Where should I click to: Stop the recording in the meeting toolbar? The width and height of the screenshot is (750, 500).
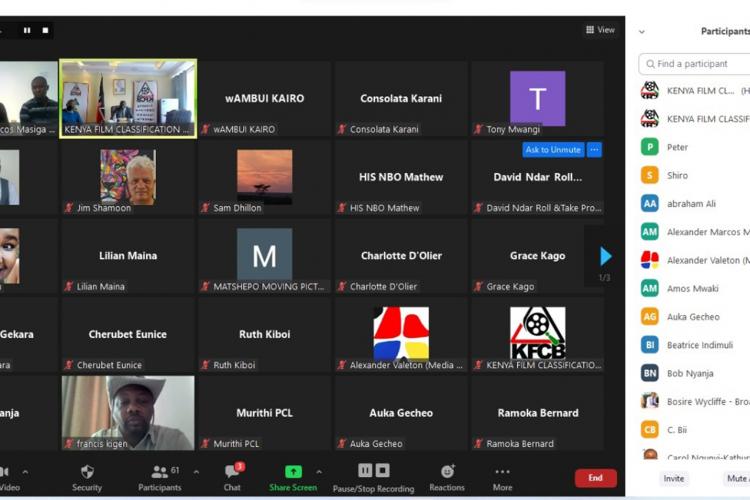click(x=381, y=471)
